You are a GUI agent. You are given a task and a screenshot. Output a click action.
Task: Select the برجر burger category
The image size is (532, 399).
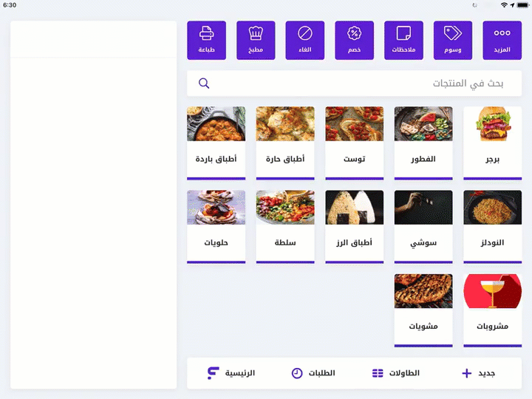tap(492, 143)
